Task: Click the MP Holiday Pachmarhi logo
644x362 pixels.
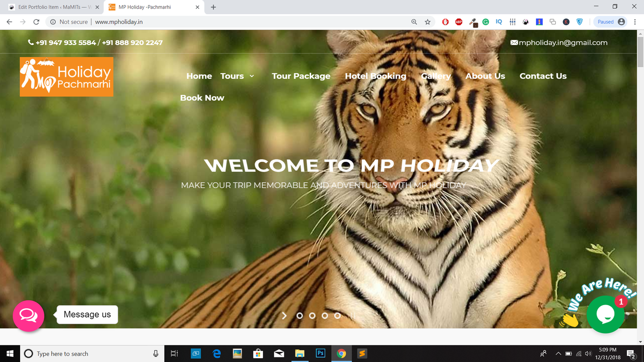Action: (66, 77)
